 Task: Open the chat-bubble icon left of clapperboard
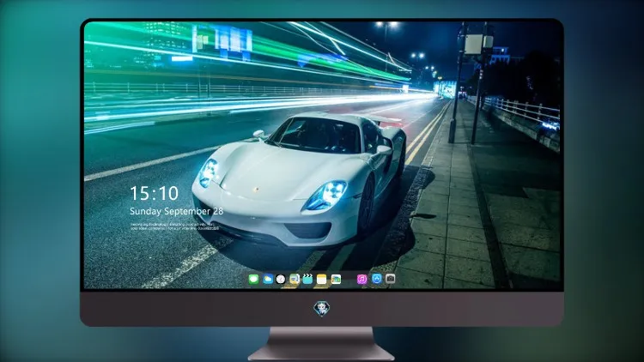click(294, 280)
